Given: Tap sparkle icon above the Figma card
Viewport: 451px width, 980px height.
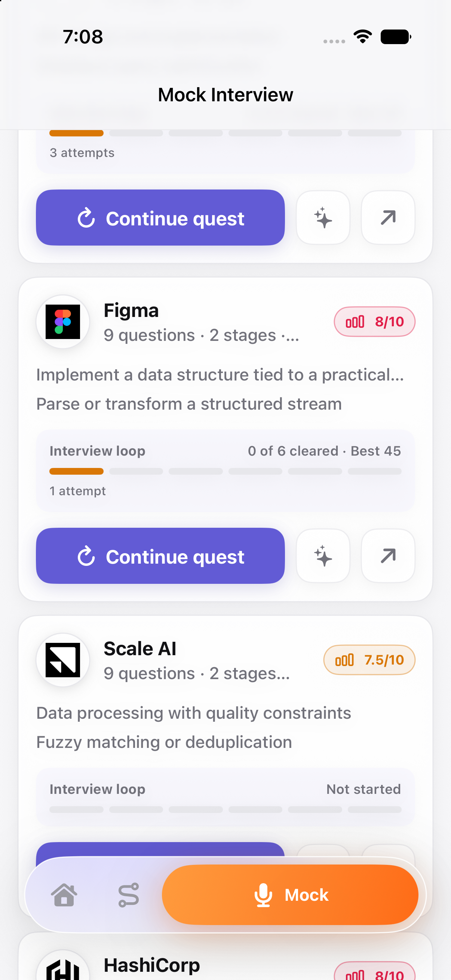Looking at the screenshot, I should coord(323,218).
